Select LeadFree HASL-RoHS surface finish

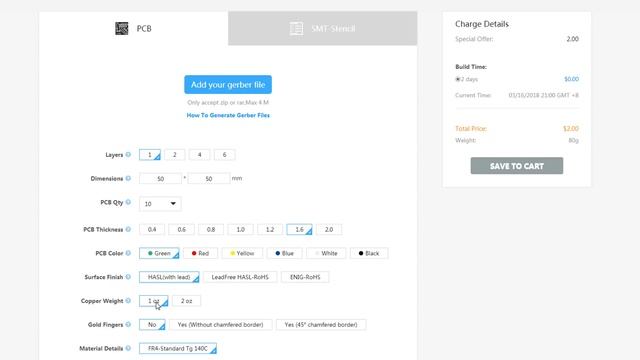point(240,277)
